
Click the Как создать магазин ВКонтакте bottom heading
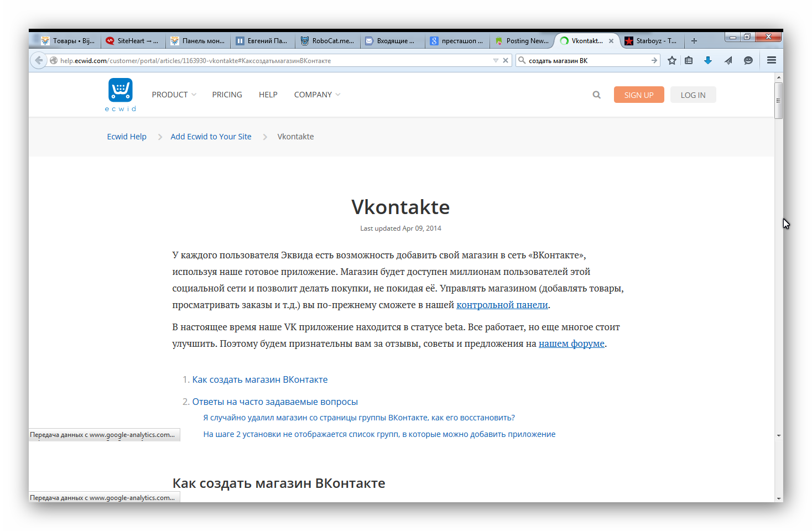point(279,483)
